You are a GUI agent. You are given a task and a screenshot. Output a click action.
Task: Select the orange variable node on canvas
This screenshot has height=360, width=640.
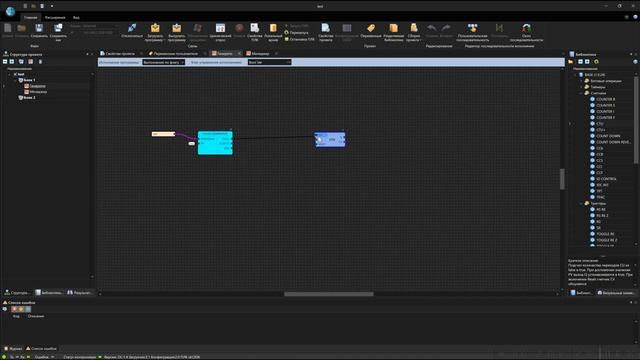click(x=163, y=134)
